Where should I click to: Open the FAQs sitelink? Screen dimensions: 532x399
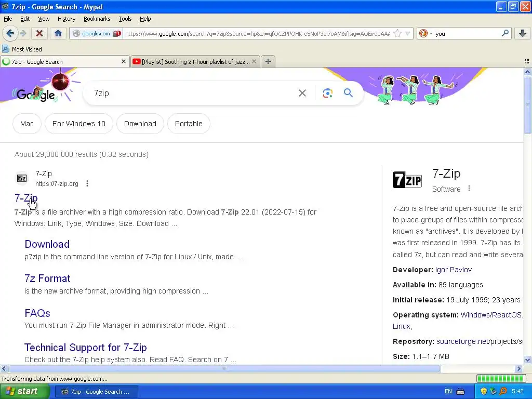pyautogui.click(x=37, y=313)
